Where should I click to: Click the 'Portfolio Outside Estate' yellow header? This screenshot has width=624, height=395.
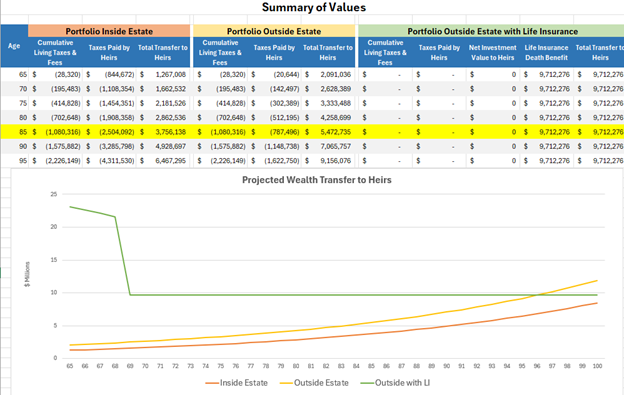[274, 31]
